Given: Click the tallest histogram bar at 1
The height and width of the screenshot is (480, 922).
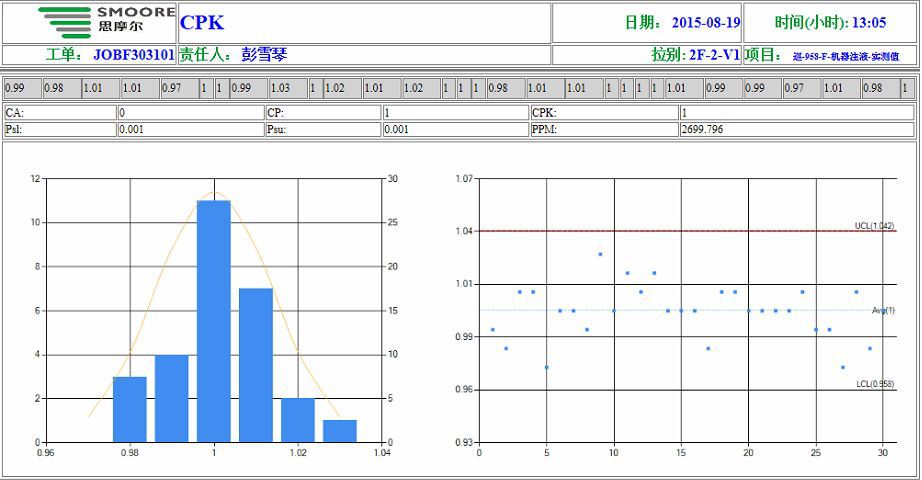Looking at the screenshot, I should tap(213, 321).
